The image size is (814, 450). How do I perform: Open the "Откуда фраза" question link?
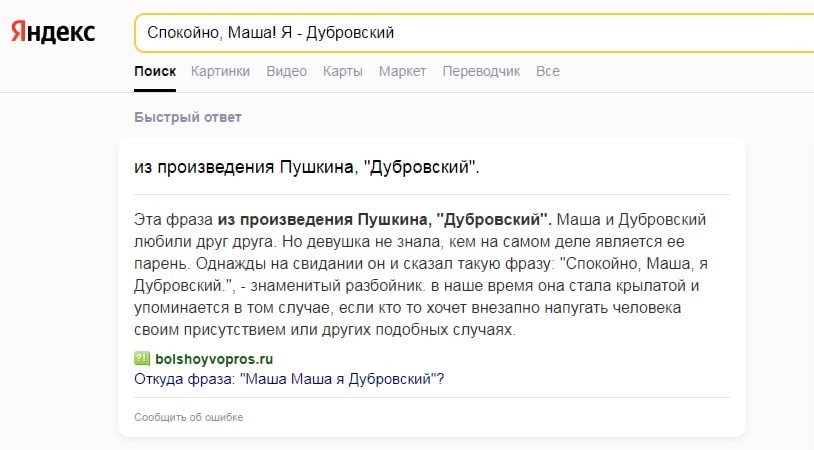289,378
